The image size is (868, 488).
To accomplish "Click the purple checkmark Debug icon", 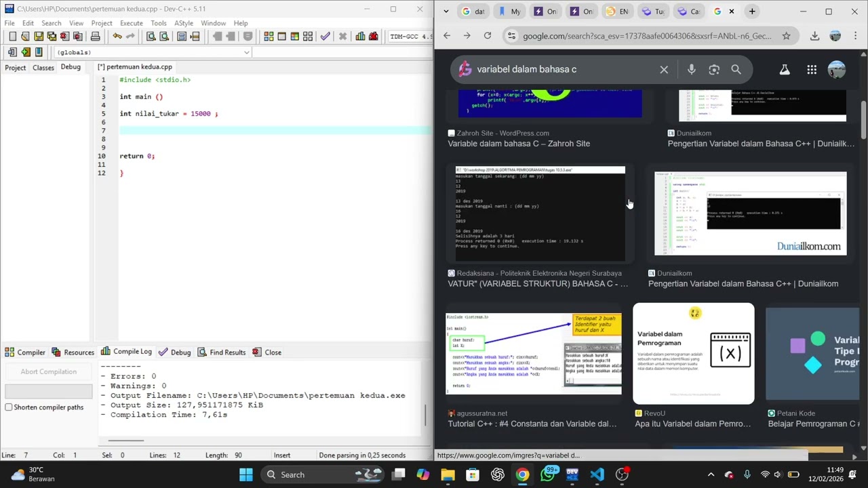I will (x=325, y=36).
